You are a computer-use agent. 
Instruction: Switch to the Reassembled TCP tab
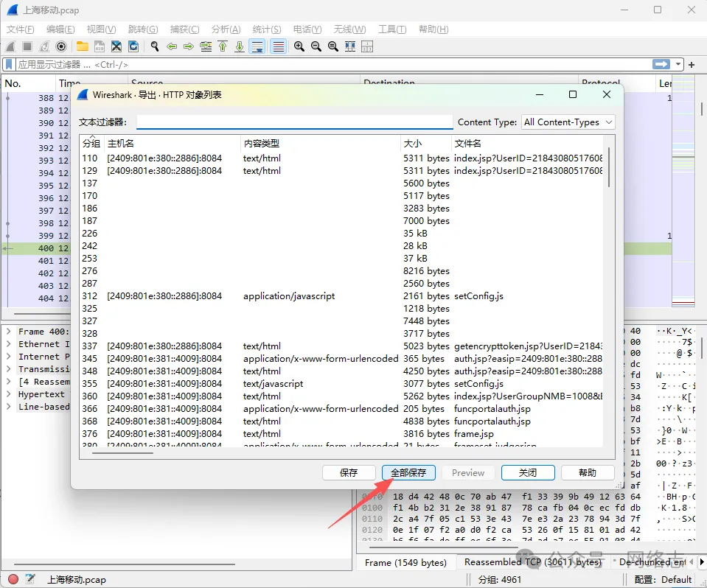(532, 562)
